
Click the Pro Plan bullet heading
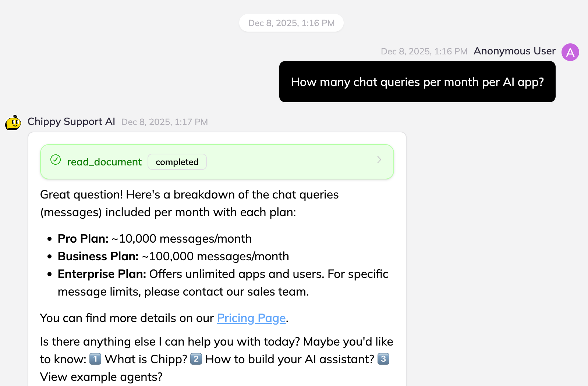[x=83, y=239]
